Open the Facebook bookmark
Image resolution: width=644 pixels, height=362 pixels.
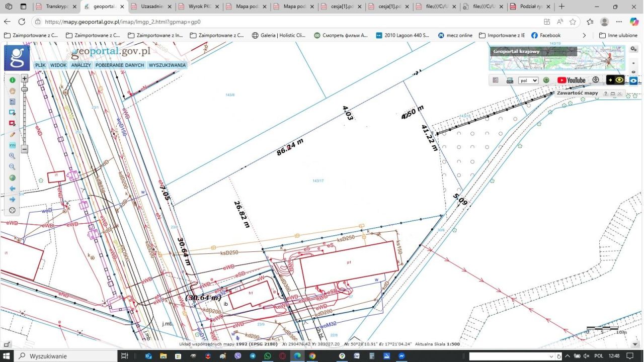(x=546, y=35)
